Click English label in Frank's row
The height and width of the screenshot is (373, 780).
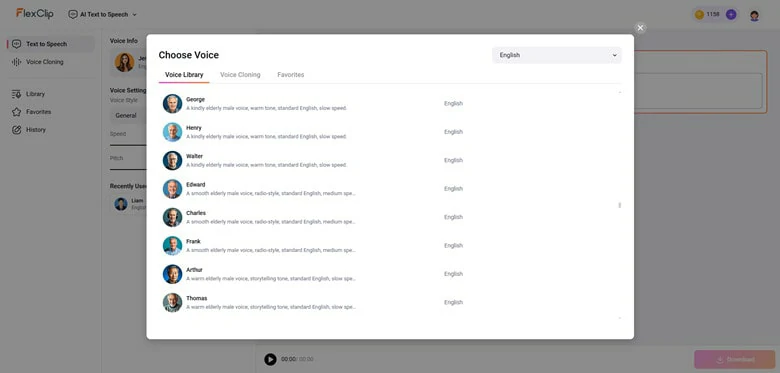[453, 245]
